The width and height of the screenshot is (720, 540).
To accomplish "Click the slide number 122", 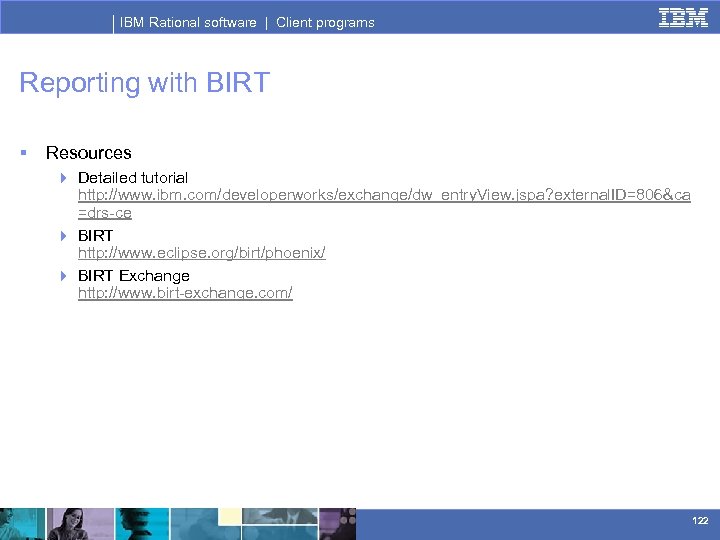I will 700,520.
